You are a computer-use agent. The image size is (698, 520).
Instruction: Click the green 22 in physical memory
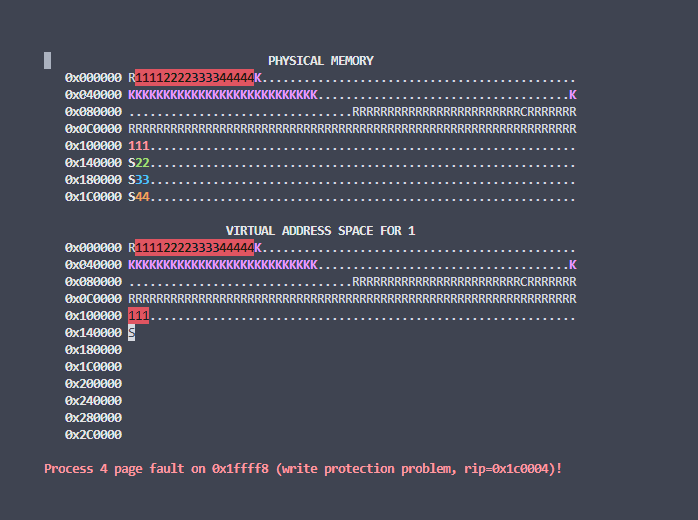click(143, 163)
